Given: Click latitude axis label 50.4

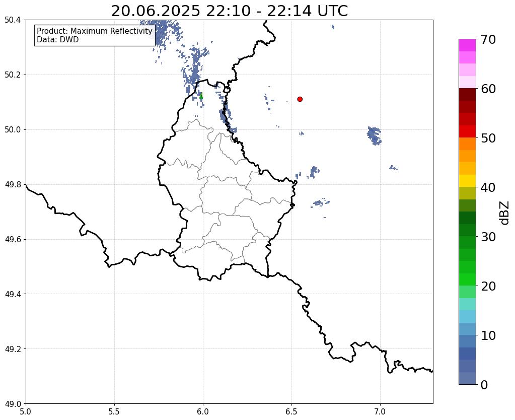Looking at the screenshot, I should coord(13,20).
